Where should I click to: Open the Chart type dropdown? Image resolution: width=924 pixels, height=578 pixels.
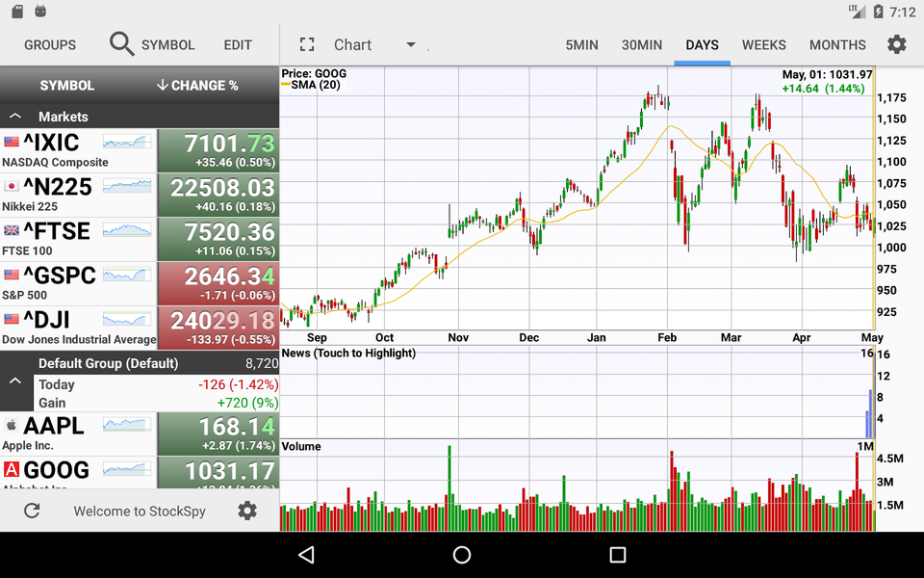tap(411, 44)
